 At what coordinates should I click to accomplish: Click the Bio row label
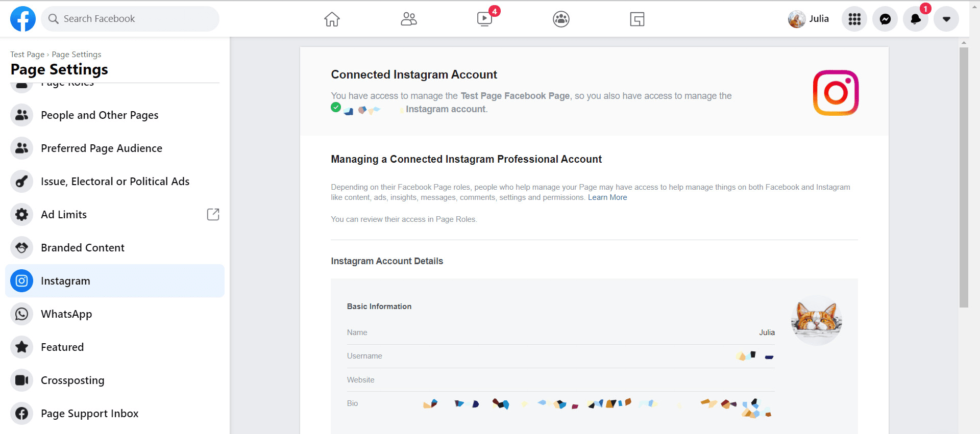353,403
